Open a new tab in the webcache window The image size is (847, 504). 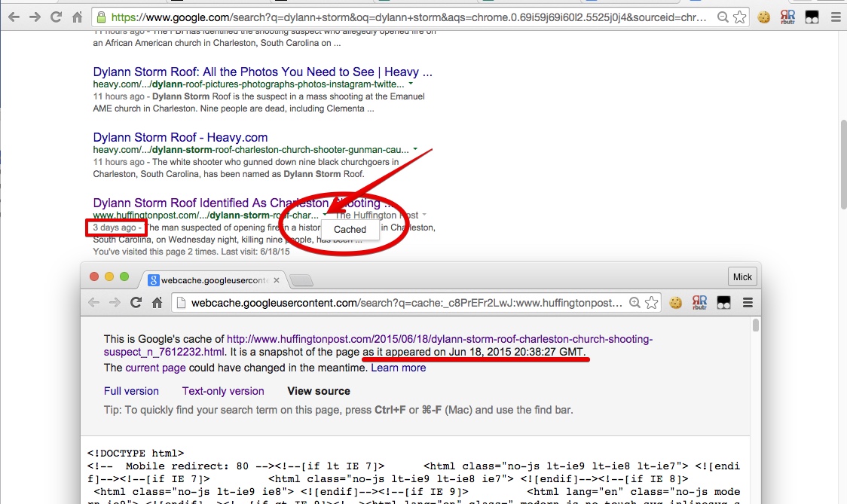[301, 279]
